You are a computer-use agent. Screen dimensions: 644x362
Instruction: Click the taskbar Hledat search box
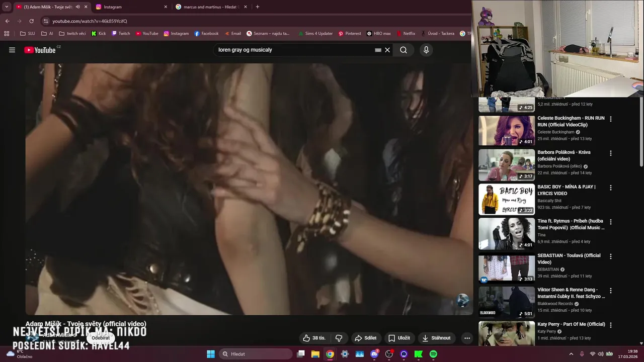pyautogui.click(x=256, y=354)
